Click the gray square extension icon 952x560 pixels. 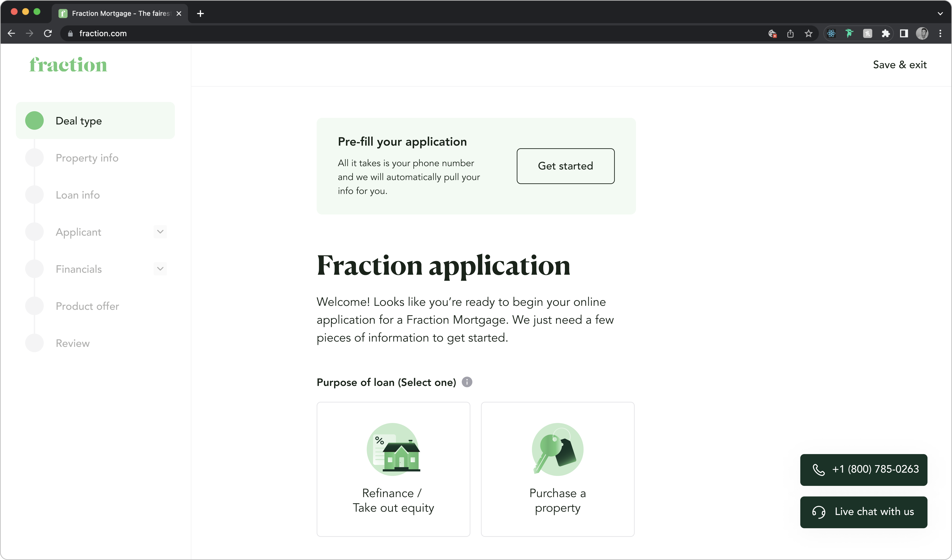coord(867,34)
